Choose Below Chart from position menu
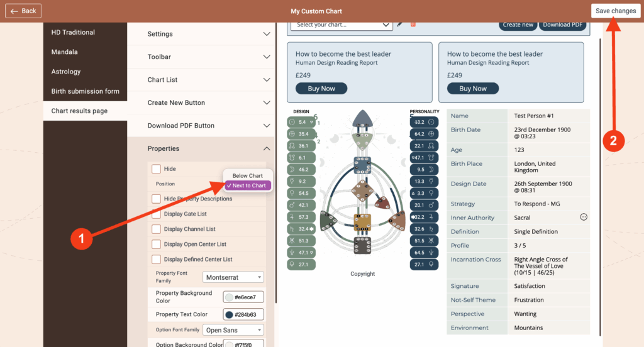 [248, 176]
